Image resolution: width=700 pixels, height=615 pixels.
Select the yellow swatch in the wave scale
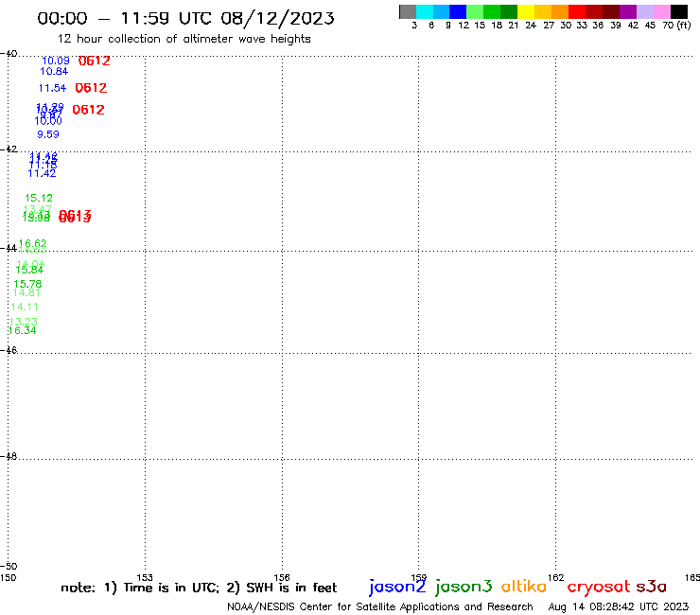[x=526, y=11]
